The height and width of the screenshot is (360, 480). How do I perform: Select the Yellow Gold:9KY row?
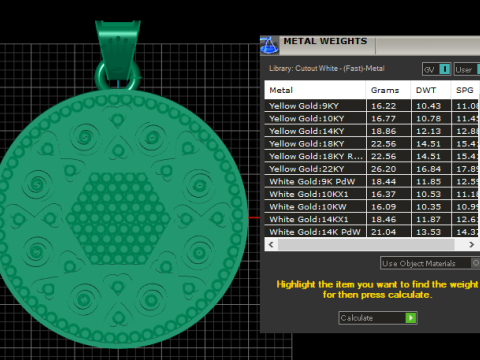click(372, 106)
